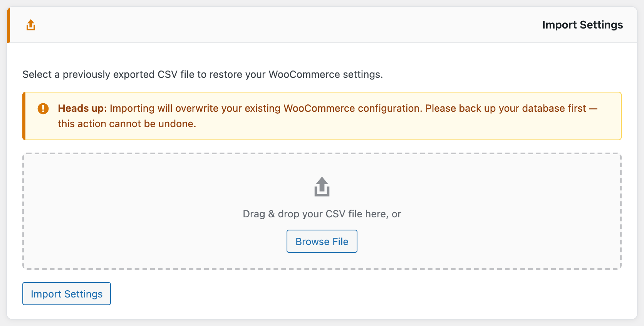This screenshot has width=644, height=326.
Task: Click the exclamation warning icon in notice
Action: (x=43, y=109)
